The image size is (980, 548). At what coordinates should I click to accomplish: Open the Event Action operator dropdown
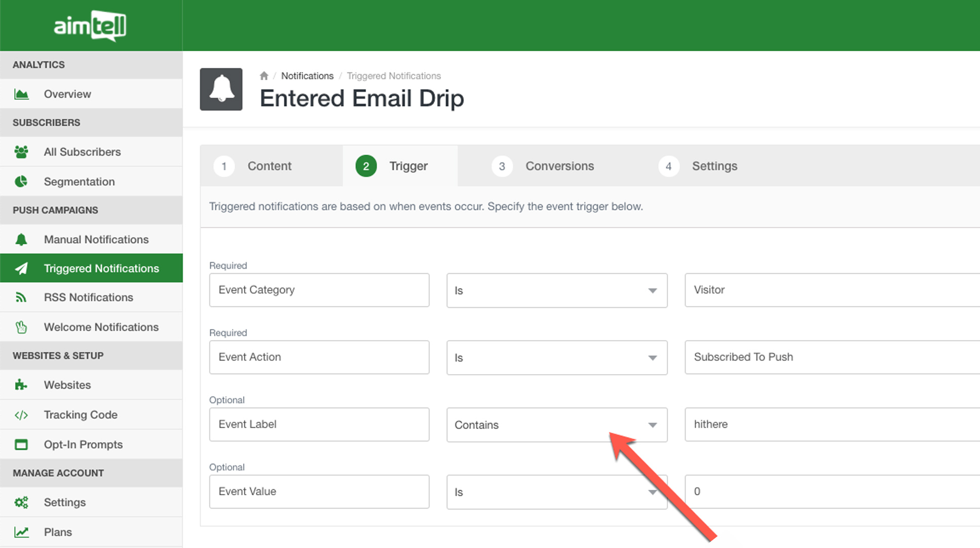point(556,358)
